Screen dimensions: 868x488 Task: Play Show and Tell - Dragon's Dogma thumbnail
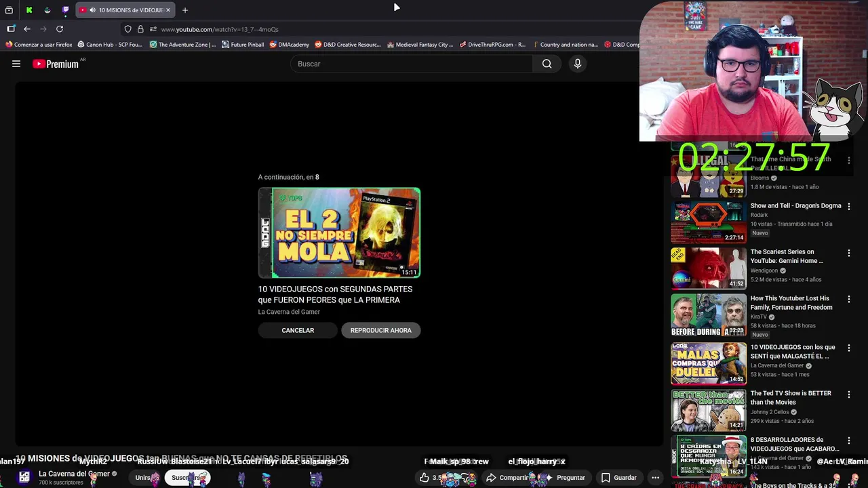[x=709, y=222]
